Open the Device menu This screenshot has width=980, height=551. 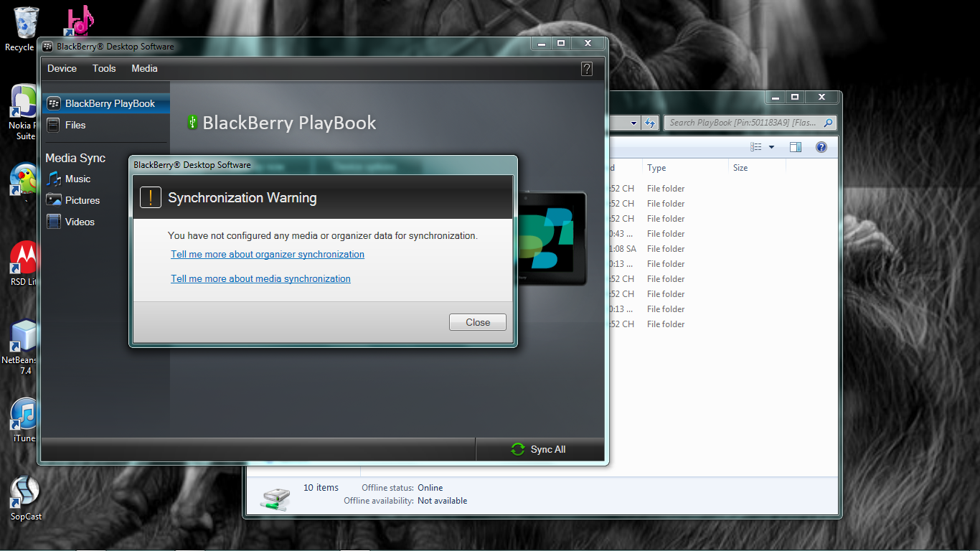[x=62, y=68]
